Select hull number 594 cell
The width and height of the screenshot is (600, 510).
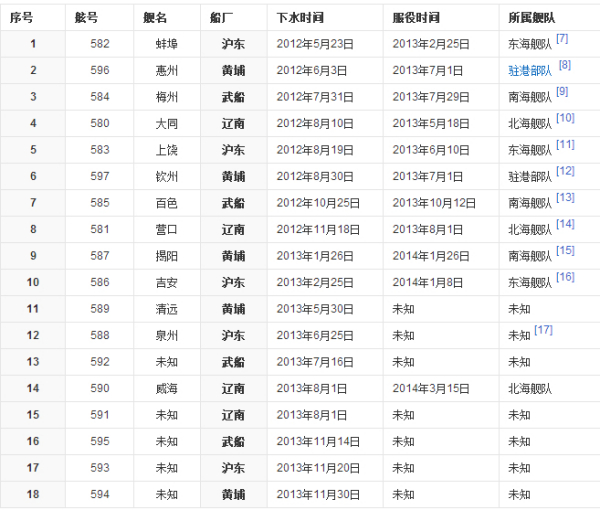[100, 494]
